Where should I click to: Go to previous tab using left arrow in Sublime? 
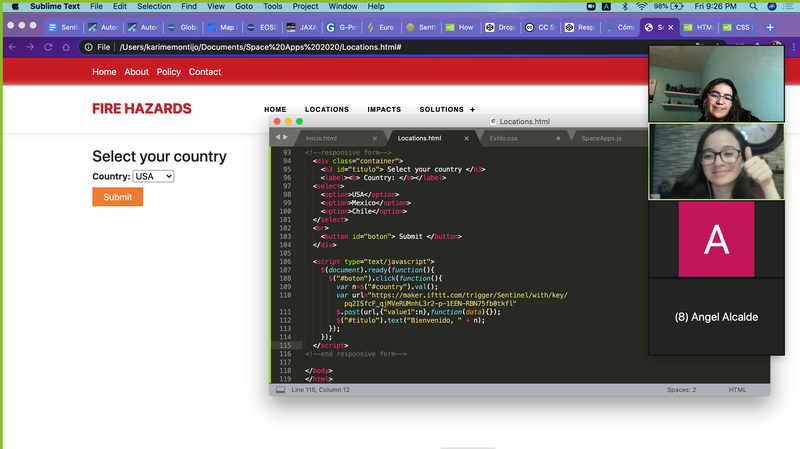click(x=277, y=137)
